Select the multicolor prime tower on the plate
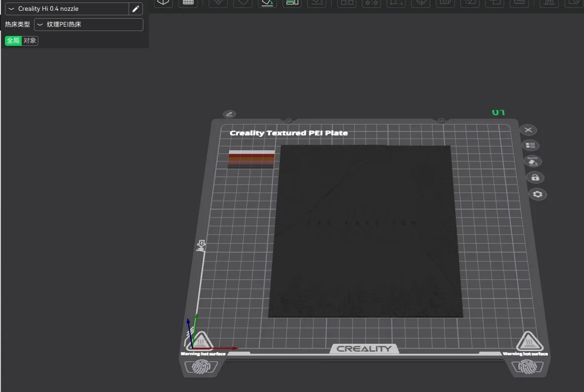Viewport: 584px width, 392px height. coord(251,160)
